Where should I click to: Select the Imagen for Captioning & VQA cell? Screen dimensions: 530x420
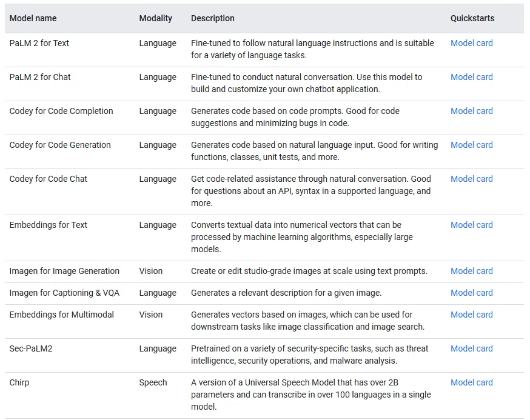pos(64,293)
